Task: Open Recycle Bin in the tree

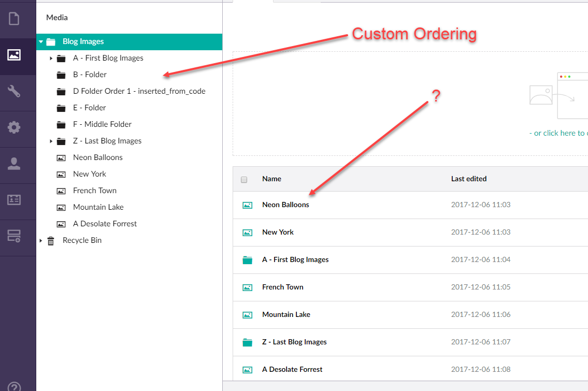Action: [82, 240]
